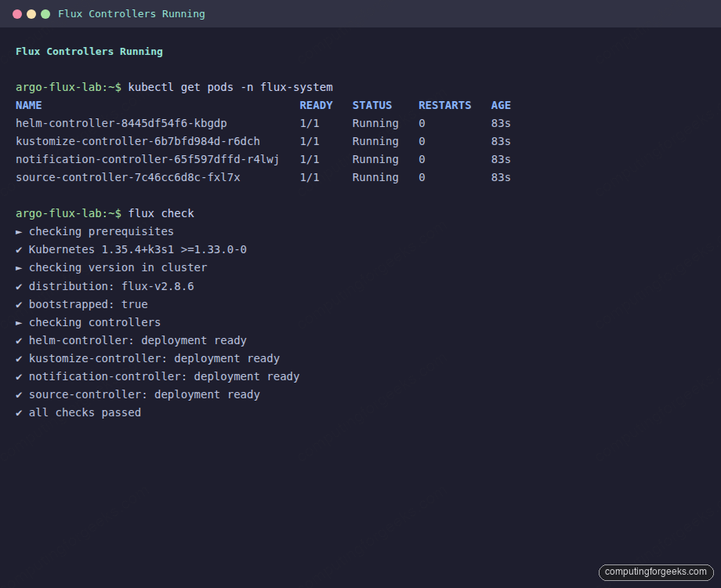Select 'helm-controller: deployment ready' line
Image resolution: width=721 pixels, height=588 pixels.
click(137, 340)
